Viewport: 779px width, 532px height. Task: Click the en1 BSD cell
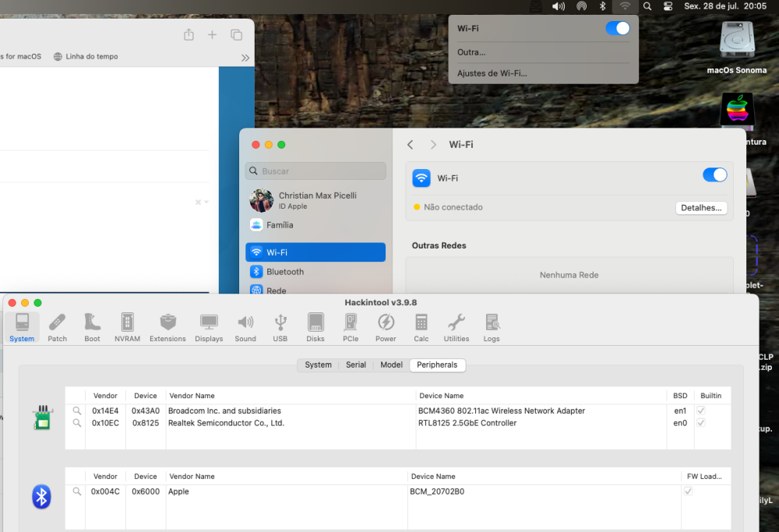tap(680, 410)
